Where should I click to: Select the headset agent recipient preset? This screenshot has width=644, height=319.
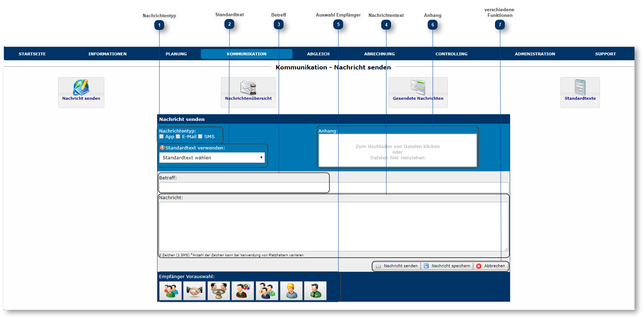tap(315, 291)
